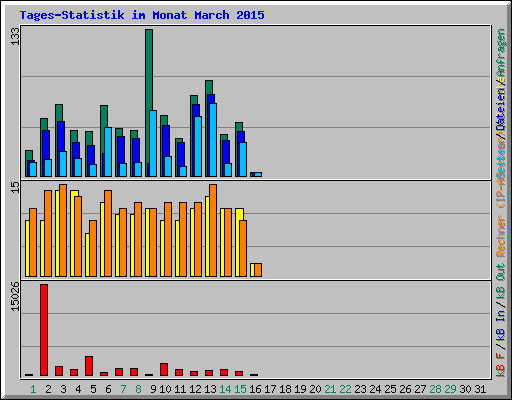Viewport: 512px width, 400px height.
Task: Click day label 9 on x-axis
Action: click(153, 389)
